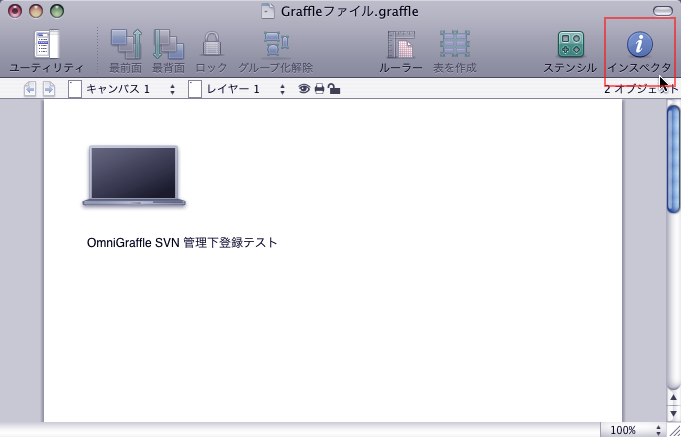Click the scrollbar up arrow
This screenshot has height=437, width=681.
click(674, 397)
